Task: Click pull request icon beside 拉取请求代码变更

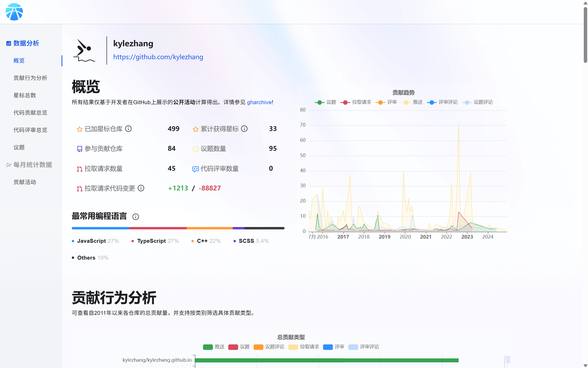Action: (x=79, y=189)
